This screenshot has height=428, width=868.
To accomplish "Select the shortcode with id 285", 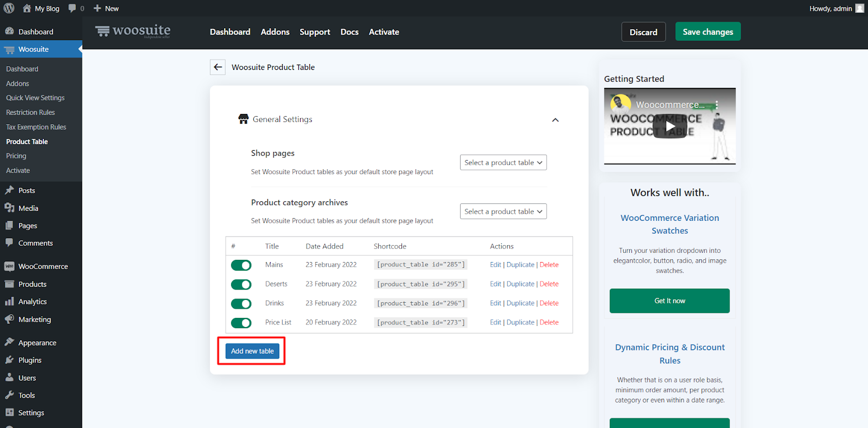I will (420, 265).
